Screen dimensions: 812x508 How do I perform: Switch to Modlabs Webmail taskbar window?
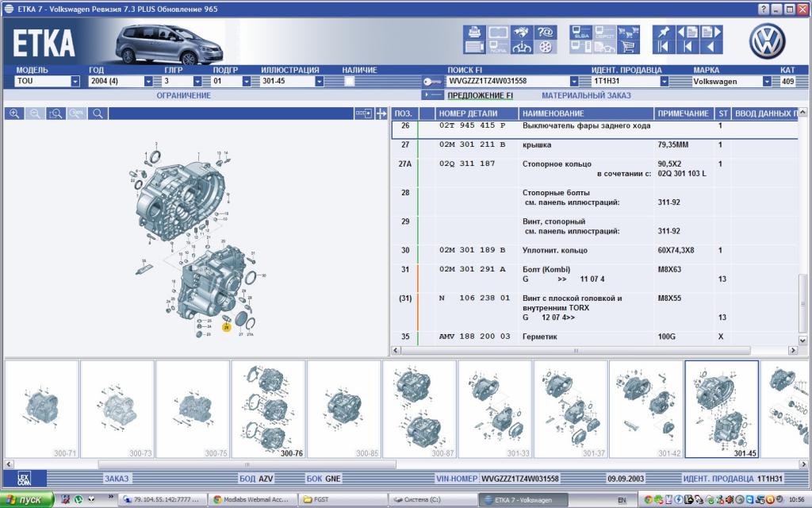(251, 500)
